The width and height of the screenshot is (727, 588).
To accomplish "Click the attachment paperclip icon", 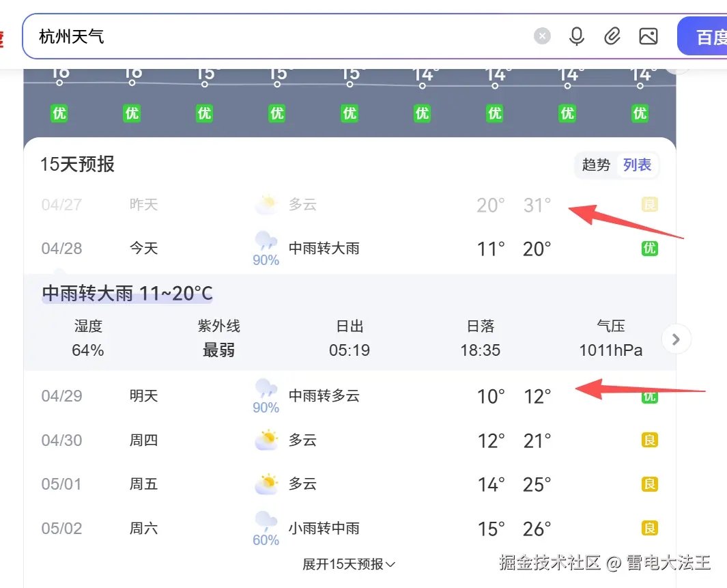I will point(612,36).
